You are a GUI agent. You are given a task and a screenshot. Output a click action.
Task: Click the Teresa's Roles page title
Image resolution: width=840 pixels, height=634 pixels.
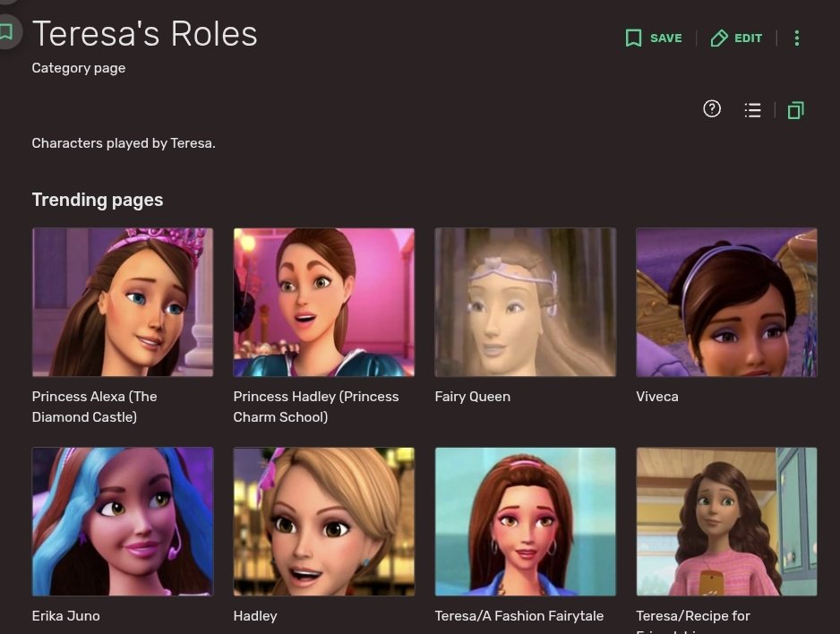(145, 34)
